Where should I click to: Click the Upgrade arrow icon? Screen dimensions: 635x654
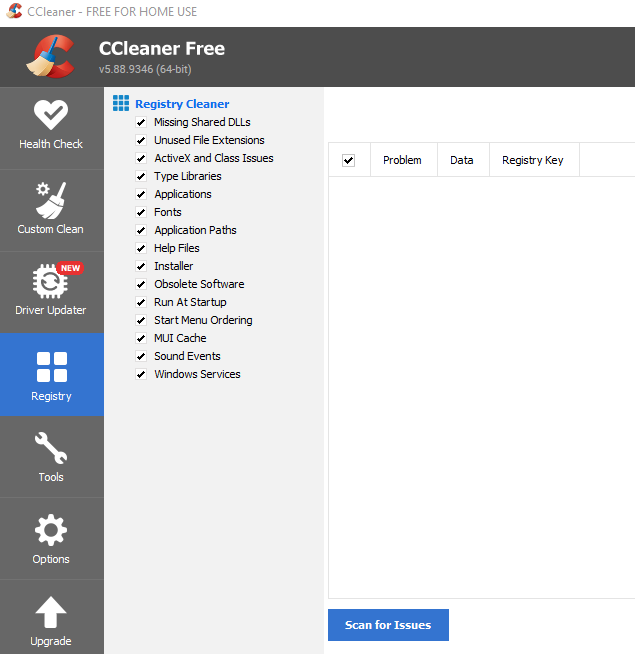point(51,612)
